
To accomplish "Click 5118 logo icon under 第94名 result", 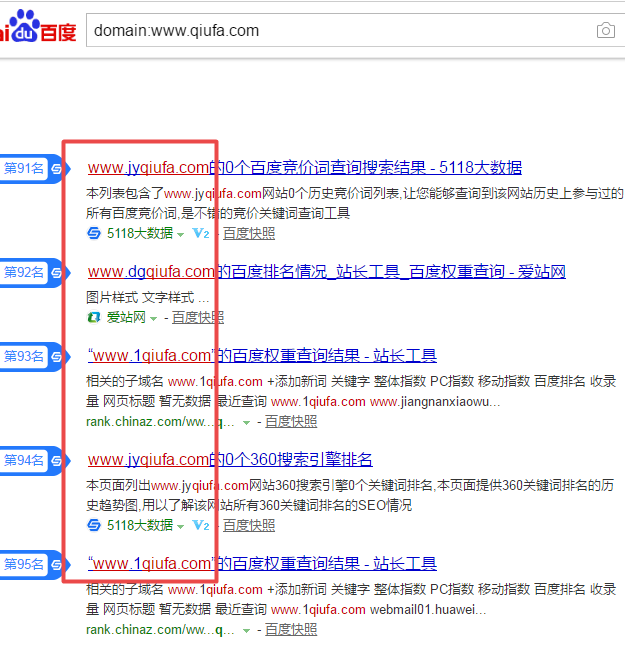I will (94, 525).
